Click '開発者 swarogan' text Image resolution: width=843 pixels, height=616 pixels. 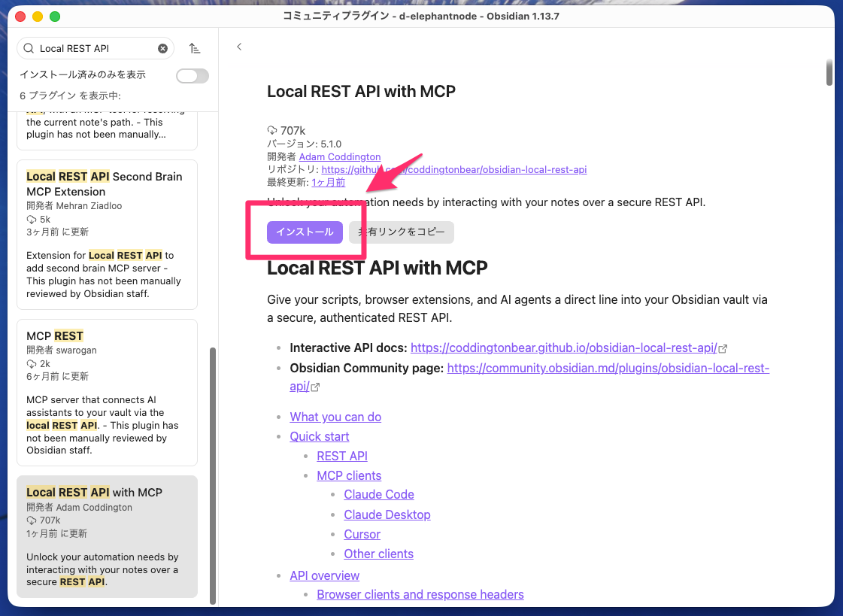(x=62, y=350)
